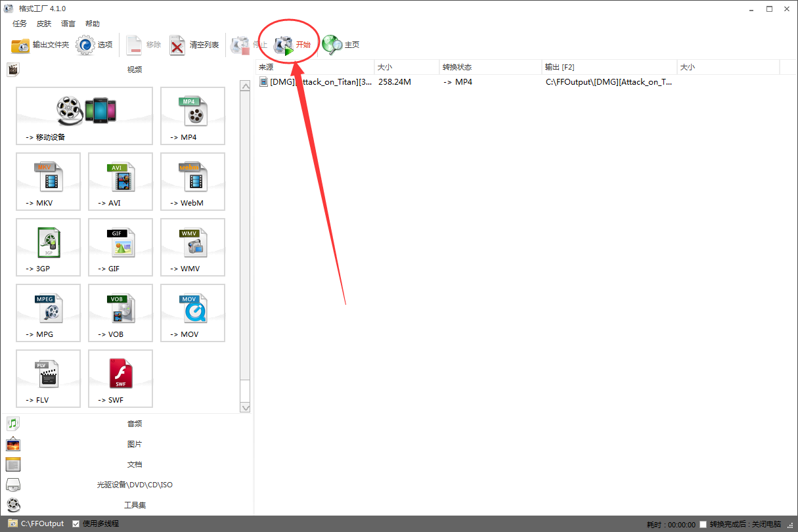The height and width of the screenshot is (532, 798).
Task: Click the second 大小 column header
Action: click(728, 67)
